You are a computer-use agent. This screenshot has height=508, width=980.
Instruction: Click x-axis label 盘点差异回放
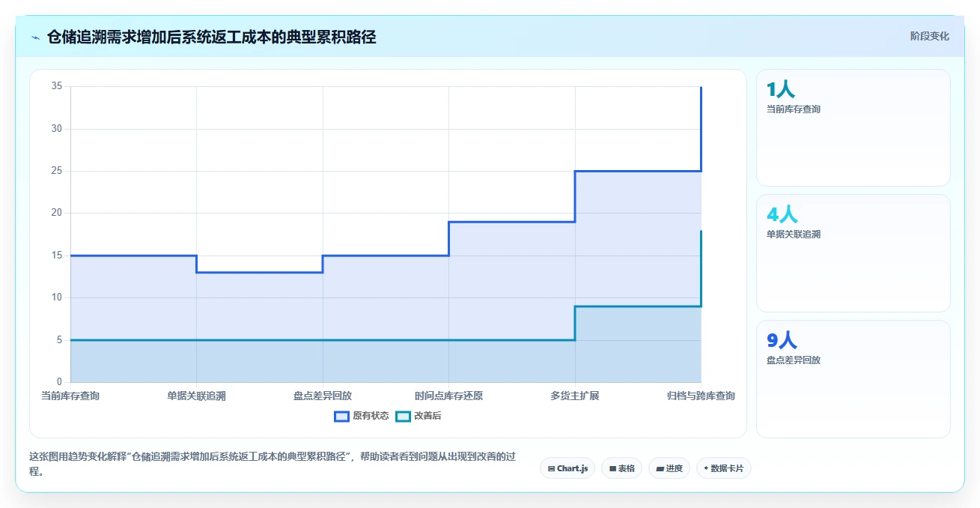pos(323,396)
